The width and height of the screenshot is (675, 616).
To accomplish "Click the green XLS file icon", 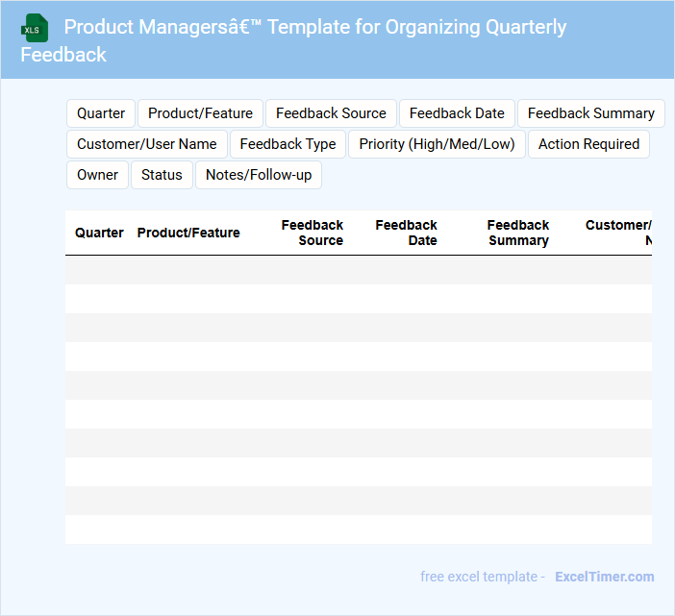I will 35,28.
